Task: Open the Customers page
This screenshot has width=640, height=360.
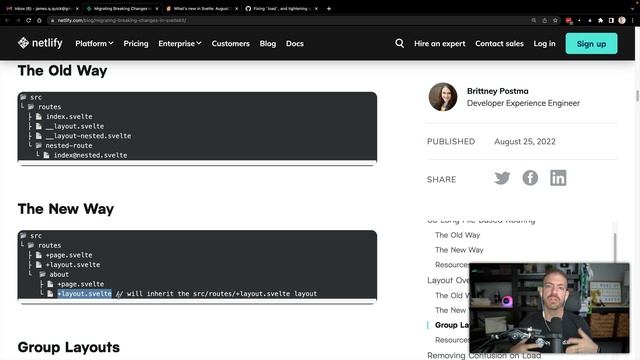Action: [x=231, y=43]
